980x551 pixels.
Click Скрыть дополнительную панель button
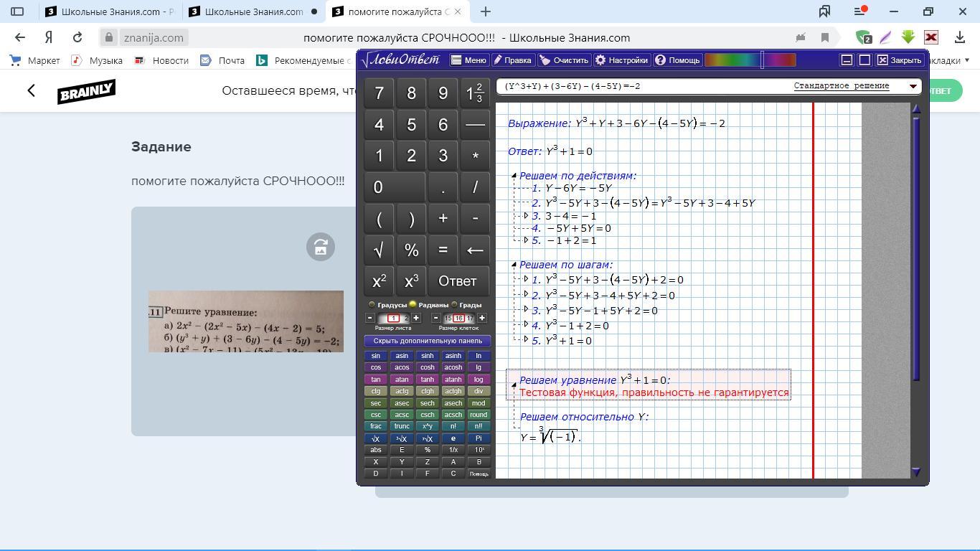click(x=427, y=341)
